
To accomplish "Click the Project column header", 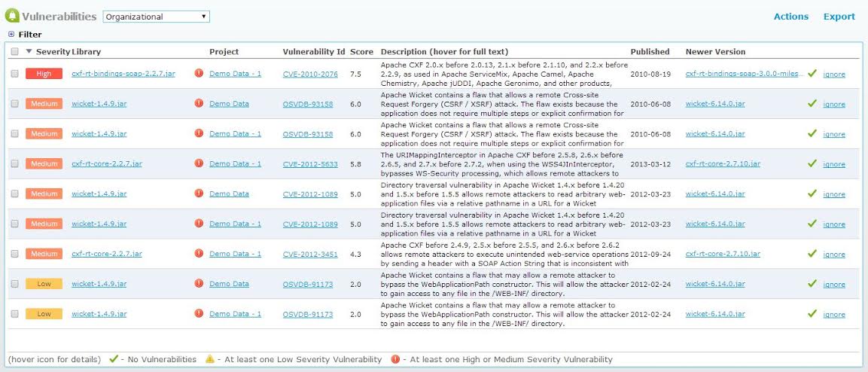I will tap(224, 51).
